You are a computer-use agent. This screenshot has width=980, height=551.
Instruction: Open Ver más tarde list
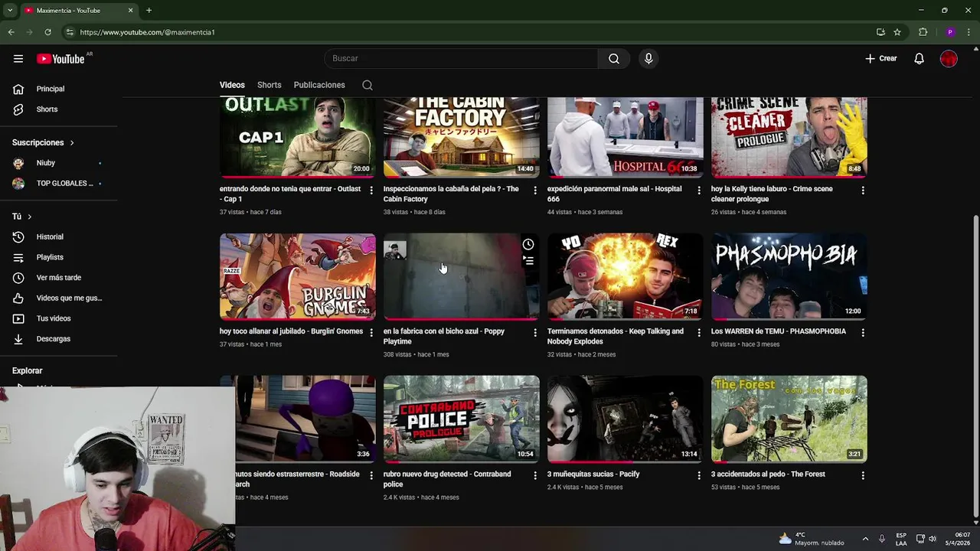point(59,278)
